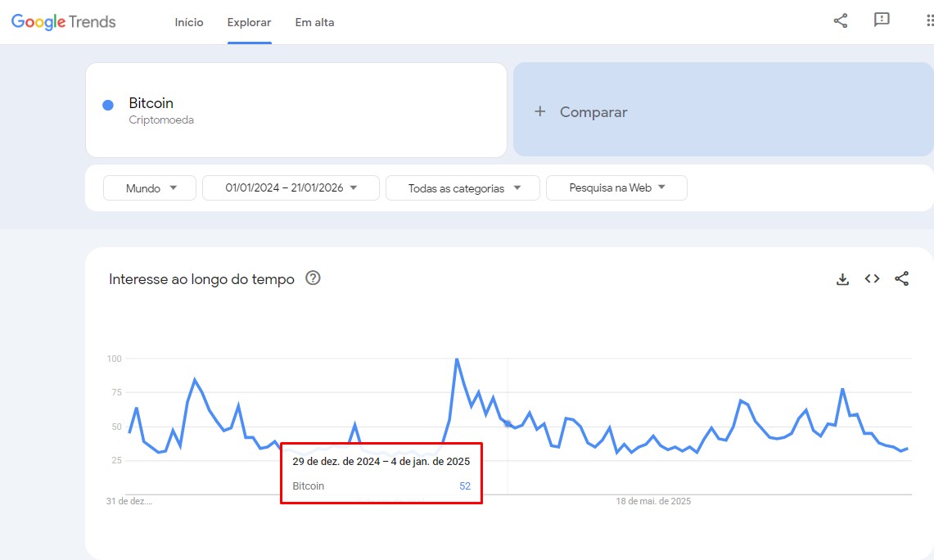Click the Bitcoin Criptomoeda search term card

pos(296,110)
